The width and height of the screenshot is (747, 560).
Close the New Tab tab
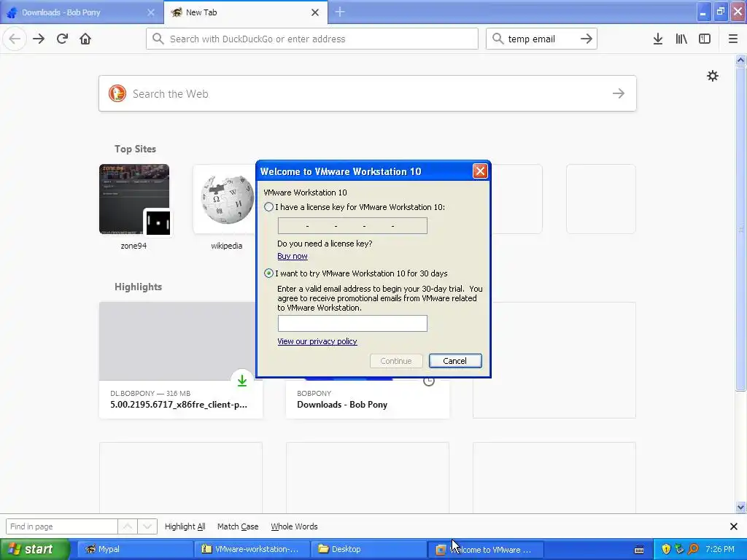coord(315,12)
